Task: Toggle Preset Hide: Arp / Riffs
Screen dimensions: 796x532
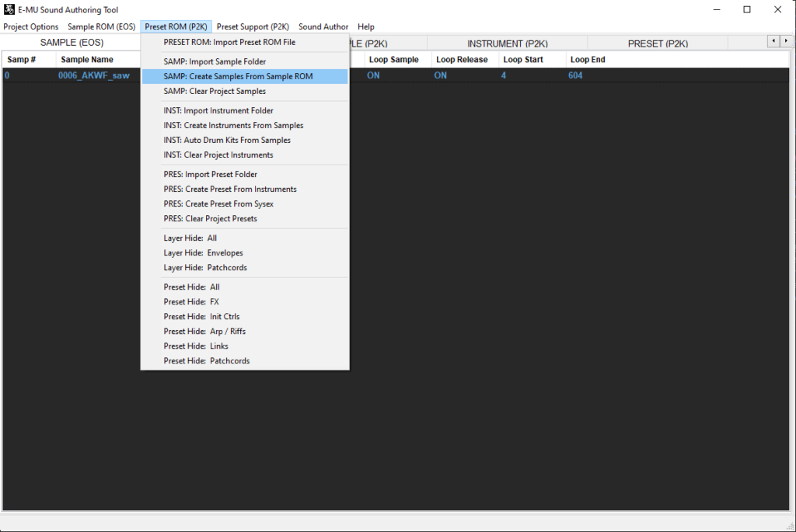Action: point(245,331)
